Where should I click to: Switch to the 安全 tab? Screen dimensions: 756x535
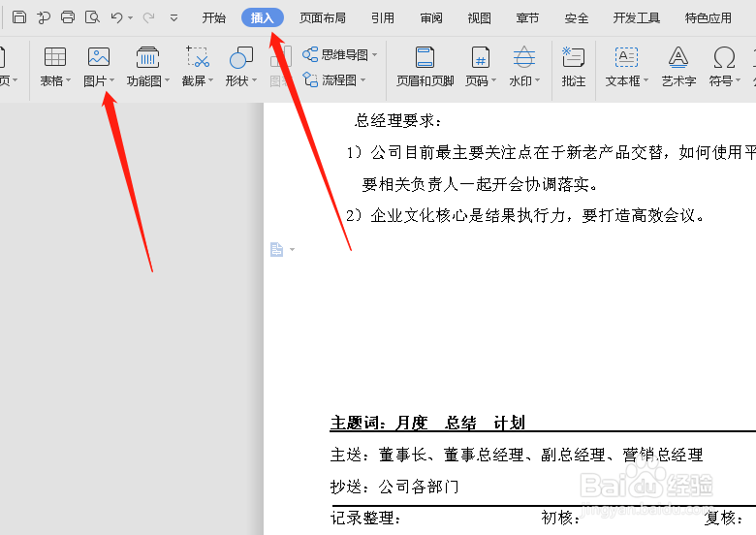(x=576, y=17)
